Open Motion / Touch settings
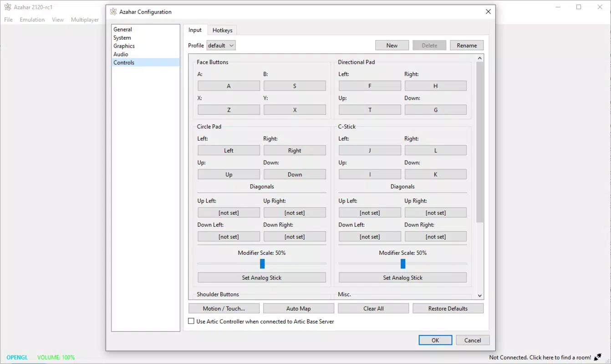Viewport: 611px width, 364px height. 224,308
